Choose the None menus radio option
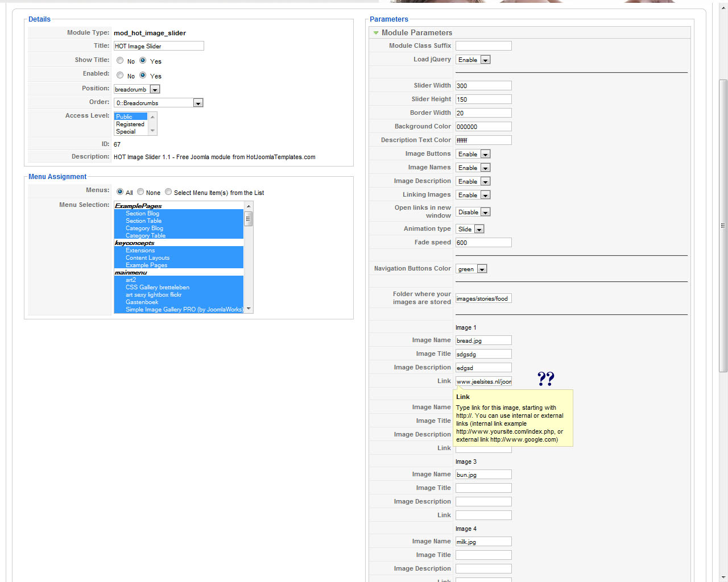Image resolution: width=728 pixels, height=582 pixels. coord(140,192)
